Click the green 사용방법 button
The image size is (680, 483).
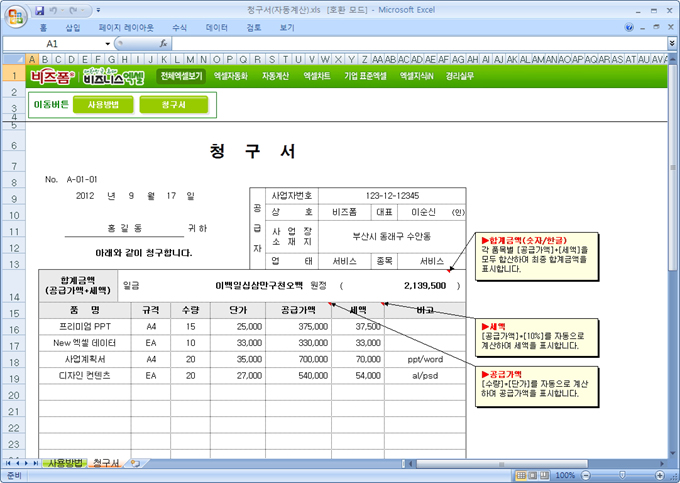103,104
